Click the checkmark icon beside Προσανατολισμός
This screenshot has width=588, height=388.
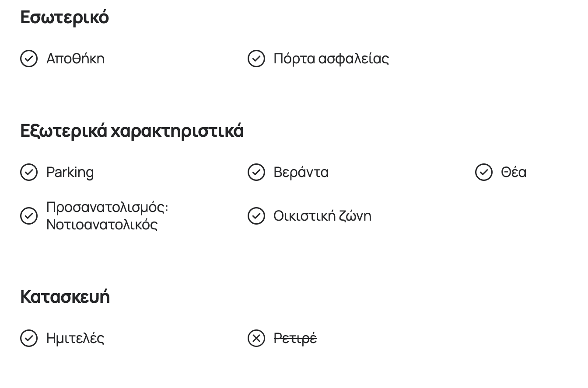29,216
